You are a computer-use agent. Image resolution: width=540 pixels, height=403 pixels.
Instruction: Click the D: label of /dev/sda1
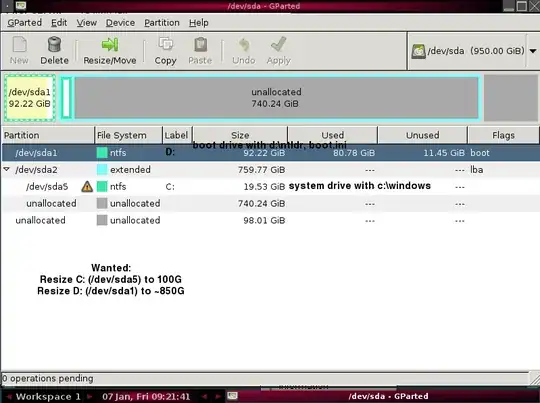(x=170, y=152)
